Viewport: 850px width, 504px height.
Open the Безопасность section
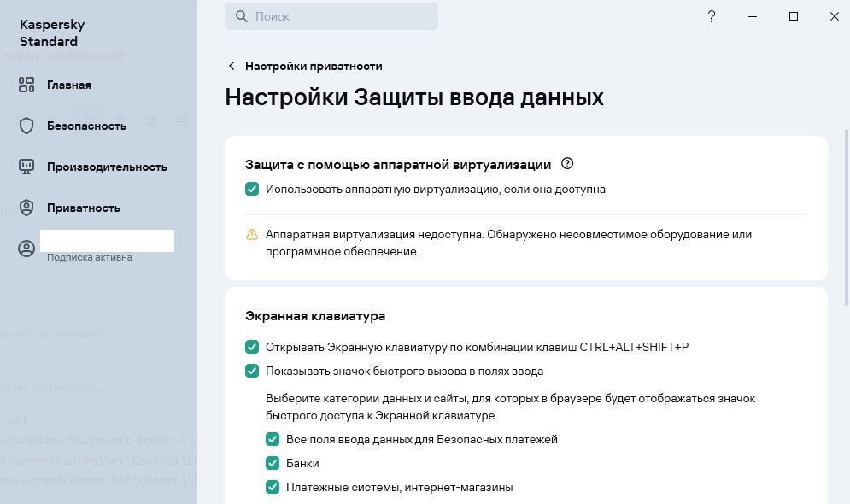[x=86, y=126]
